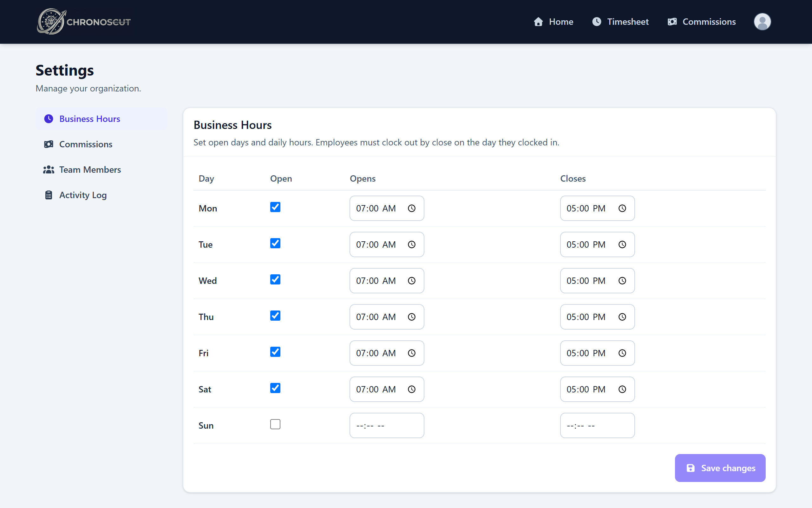Open time picker for Mon closing time

pyautogui.click(x=622, y=208)
